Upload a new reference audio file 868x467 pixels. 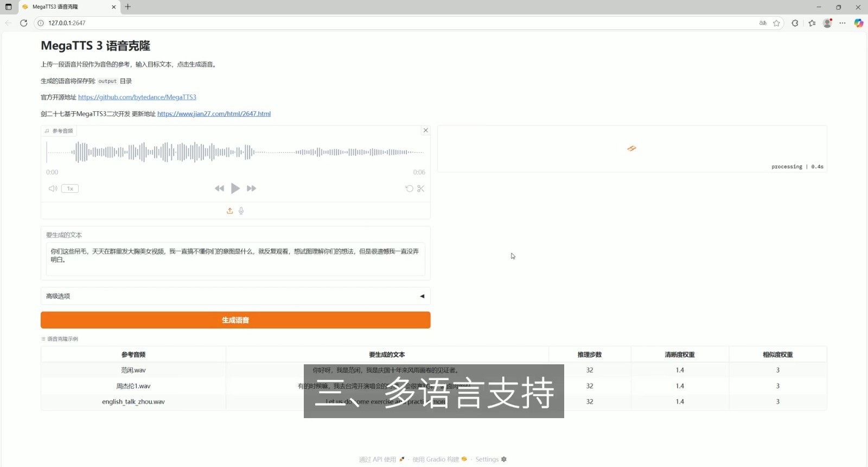coord(229,211)
